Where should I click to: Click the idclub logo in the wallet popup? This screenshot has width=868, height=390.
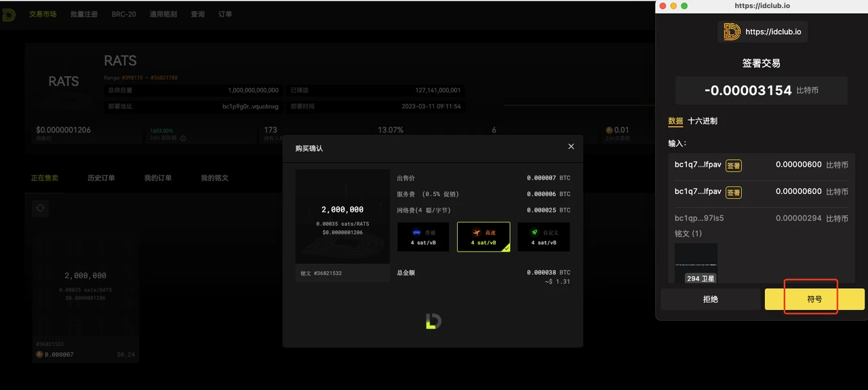tap(732, 32)
